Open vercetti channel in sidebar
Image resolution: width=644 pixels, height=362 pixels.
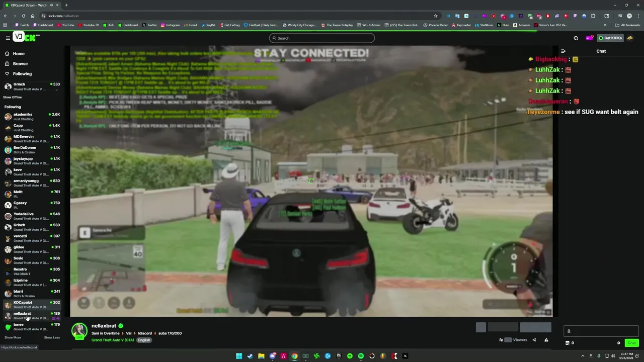[x=32, y=238]
